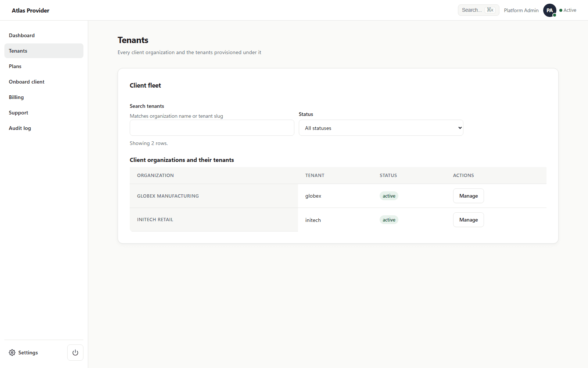The height and width of the screenshot is (368, 588).
Task: Click the initech tenant slug
Action: (313, 220)
